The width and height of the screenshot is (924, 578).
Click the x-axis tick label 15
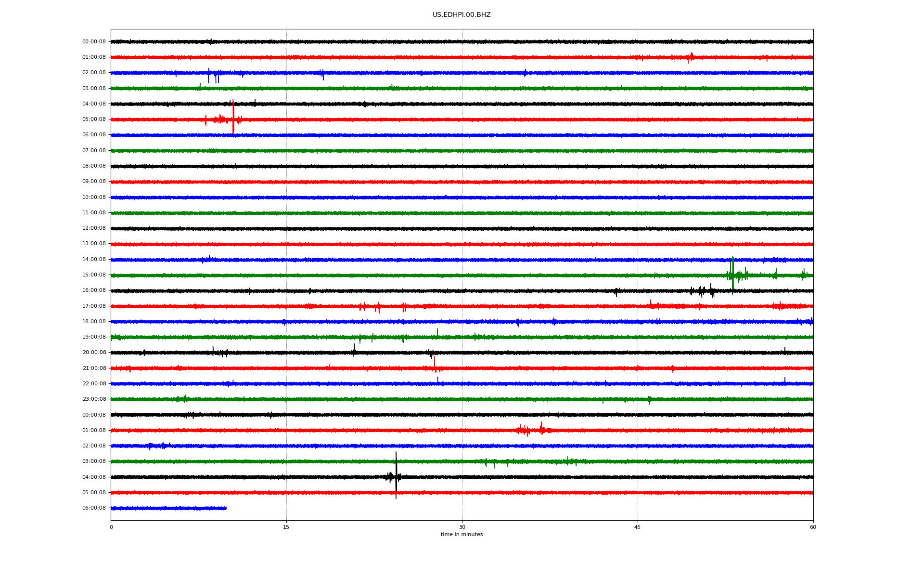coord(286,527)
